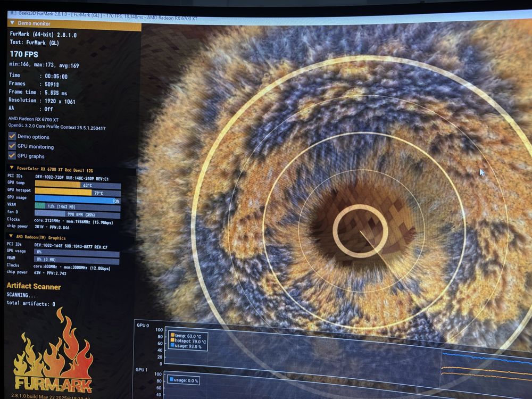This screenshot has height=399, width=532.
Task: Toggle the Demo options checkbox
Action: (x=12, y=136)
